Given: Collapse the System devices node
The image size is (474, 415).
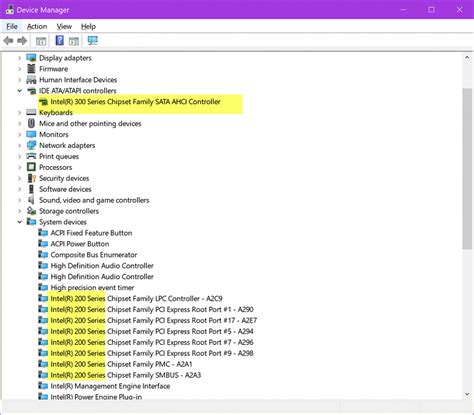Looking at the screenshot, I should click(x=20, y=222).
